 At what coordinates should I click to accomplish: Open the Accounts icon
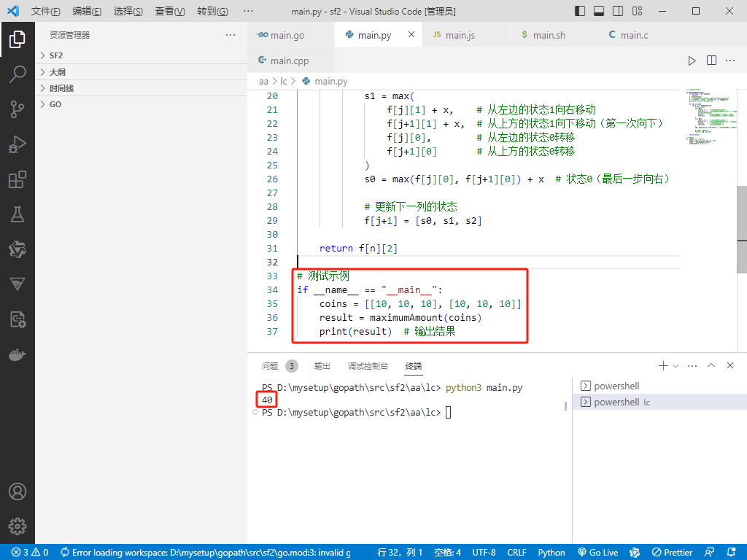pos(18,491)
